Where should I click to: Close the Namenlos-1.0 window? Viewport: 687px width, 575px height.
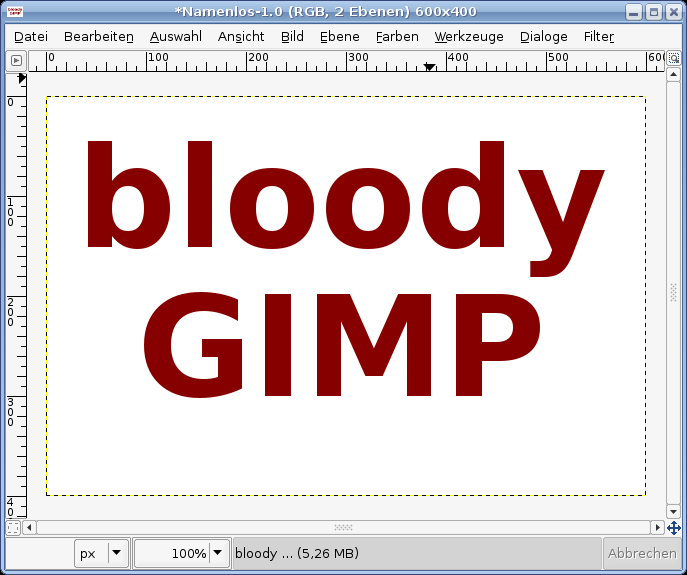[x=674, y=12]
